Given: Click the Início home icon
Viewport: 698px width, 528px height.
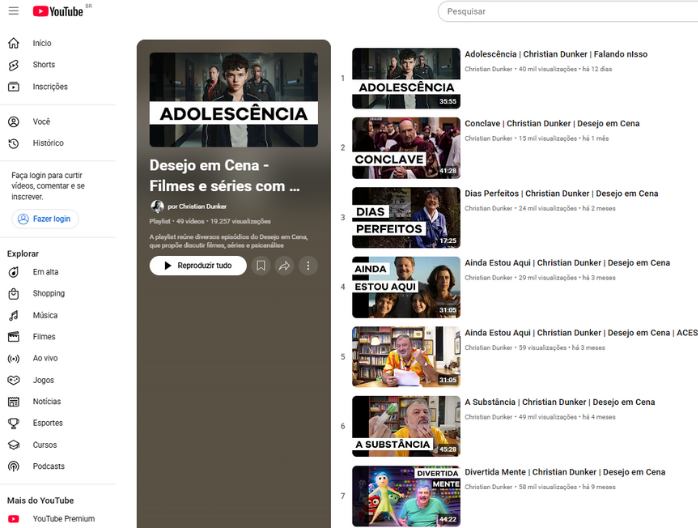Looking at the screenshot, I should (x=14, y=43).
